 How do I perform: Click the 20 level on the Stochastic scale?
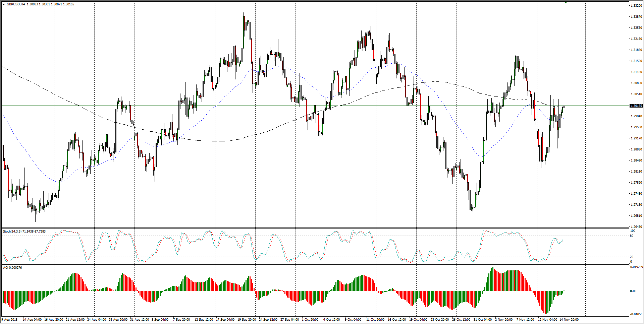point(632,257)
